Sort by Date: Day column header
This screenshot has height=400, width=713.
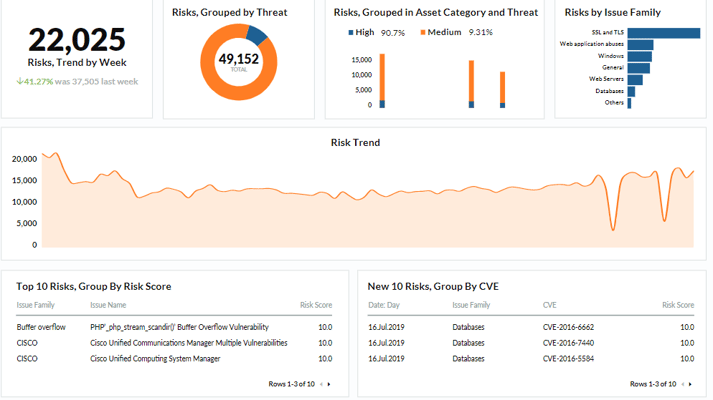point(383,305)
